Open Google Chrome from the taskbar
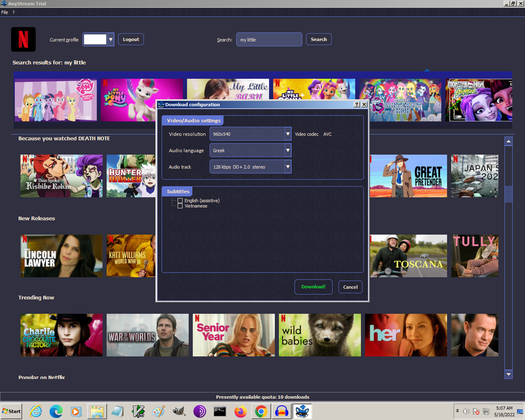Viewport: 525px width, 420px height. pos(261,411)
